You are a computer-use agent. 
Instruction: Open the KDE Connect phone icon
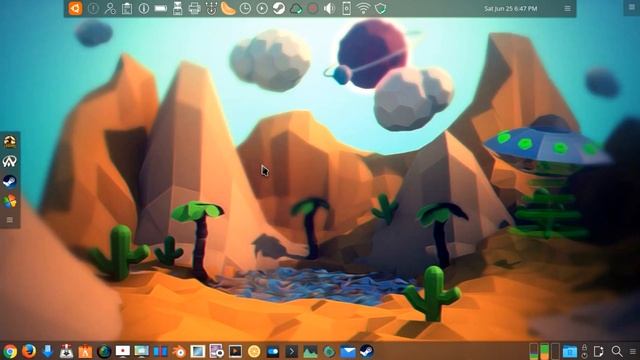[x=346, y=8]
